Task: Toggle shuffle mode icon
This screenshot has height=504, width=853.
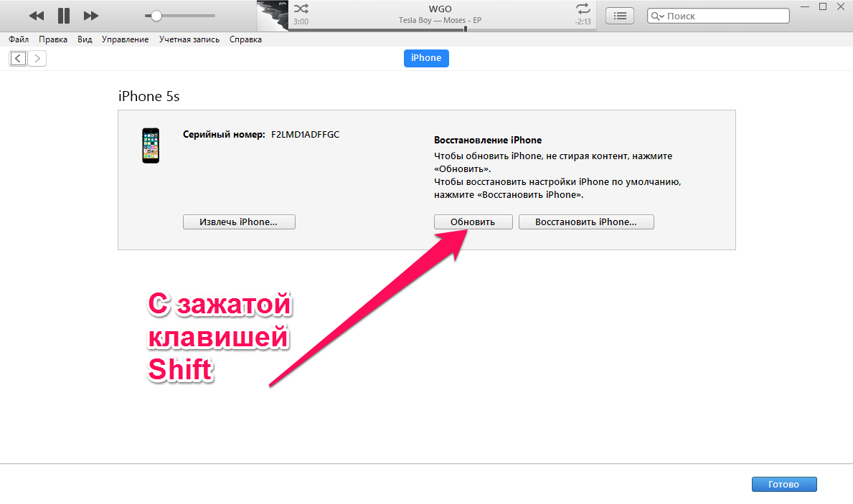Action: point(301,9)
